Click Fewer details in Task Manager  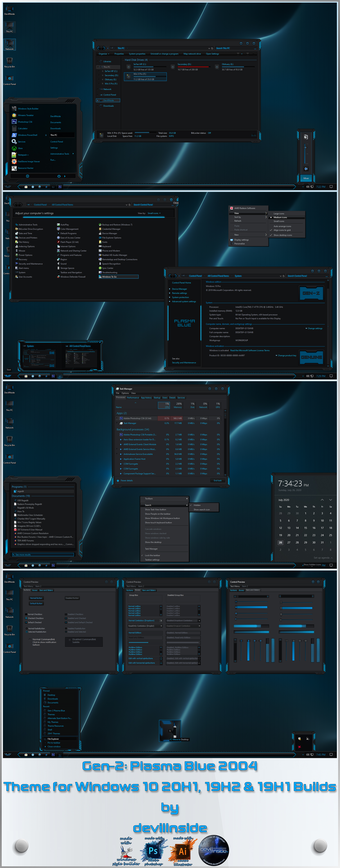(x=125, y=481)
